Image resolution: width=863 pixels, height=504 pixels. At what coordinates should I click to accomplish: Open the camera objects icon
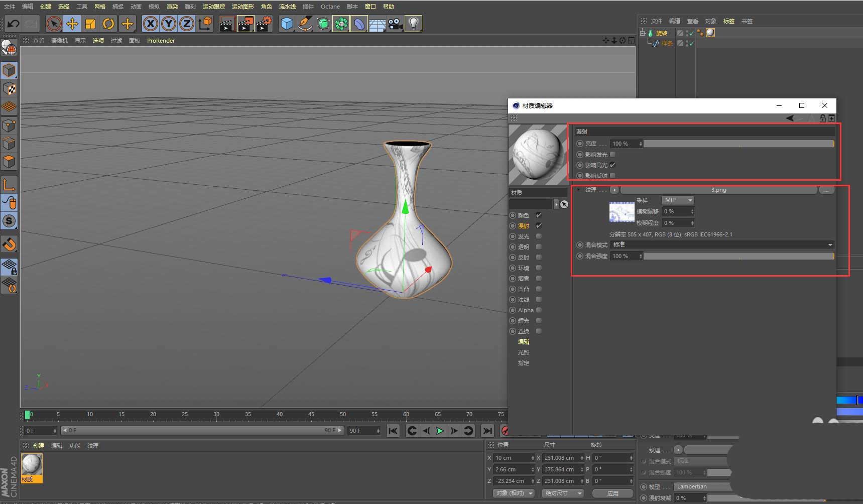(396, 24)
